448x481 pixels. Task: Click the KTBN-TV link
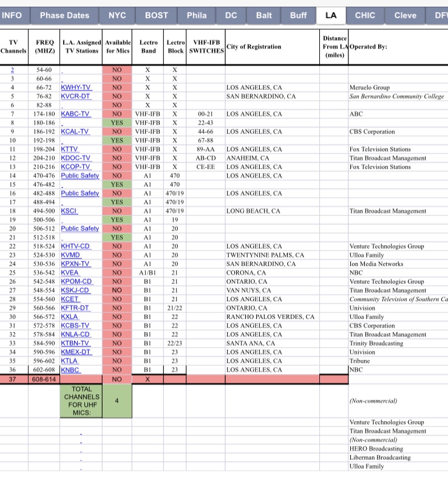pos(75,343)
